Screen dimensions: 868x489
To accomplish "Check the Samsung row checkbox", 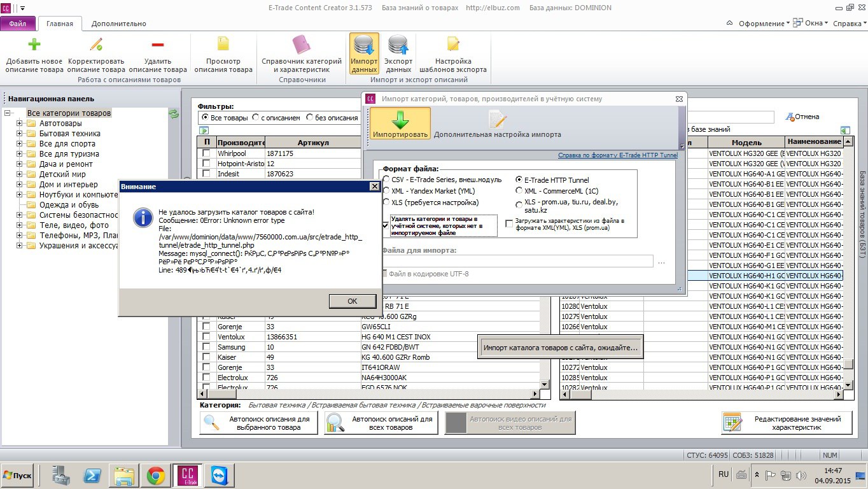I will 206,347.
